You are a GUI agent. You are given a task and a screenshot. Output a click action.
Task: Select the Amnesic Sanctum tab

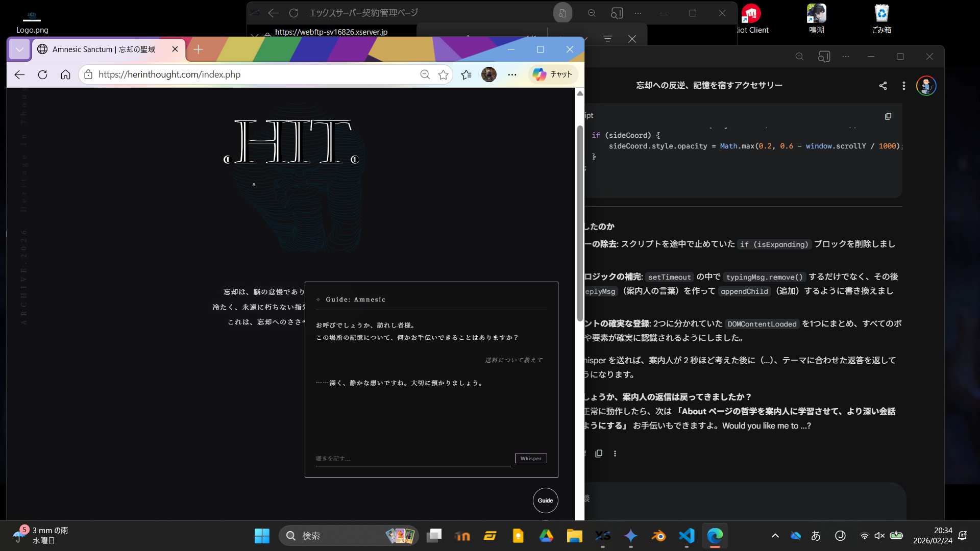click(104, 49)
